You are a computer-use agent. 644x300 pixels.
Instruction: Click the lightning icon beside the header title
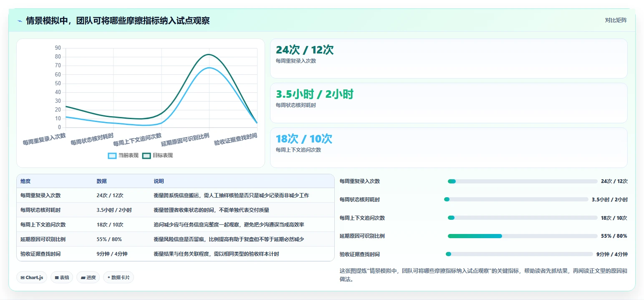[x=20, y=21]
